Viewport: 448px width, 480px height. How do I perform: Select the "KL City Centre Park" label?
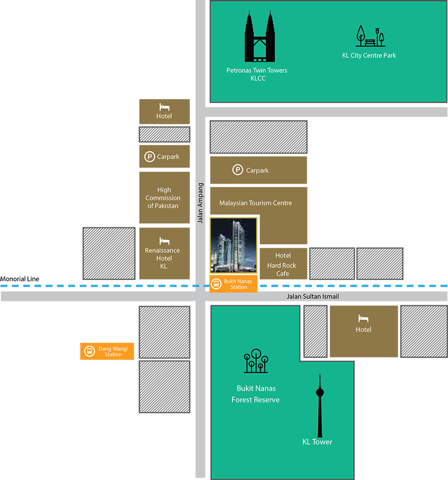369,55
